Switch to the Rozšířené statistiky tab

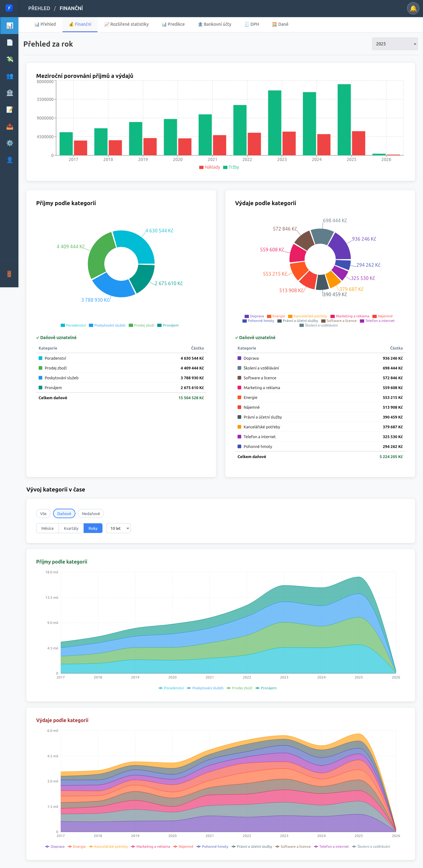(x=127, y=24)
